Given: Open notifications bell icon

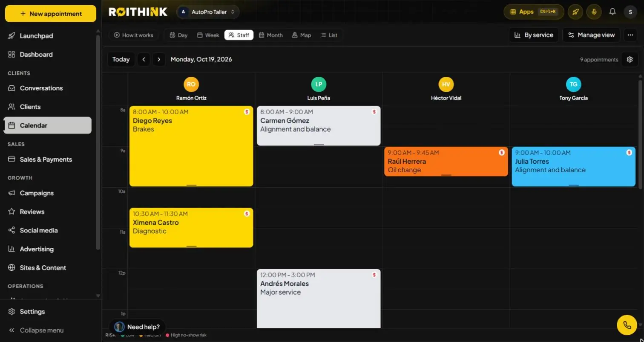Looking at the screenshot, I should 612,12.
